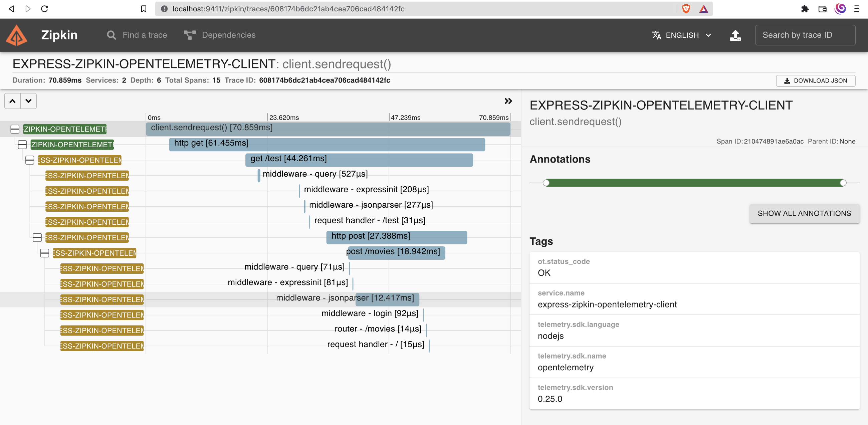The height and width of the screenshot is (425, 868).
Task: Bookmark this page icon
Action: point(144,9)
